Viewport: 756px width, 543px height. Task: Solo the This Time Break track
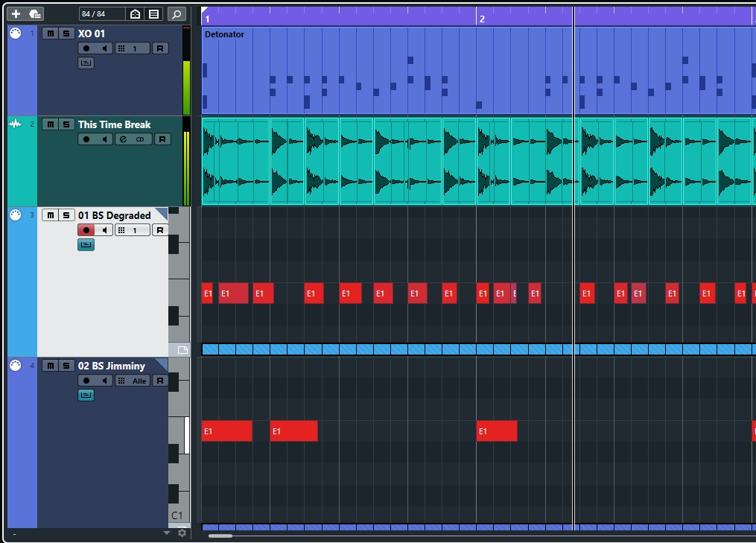(x=66, y=124)
